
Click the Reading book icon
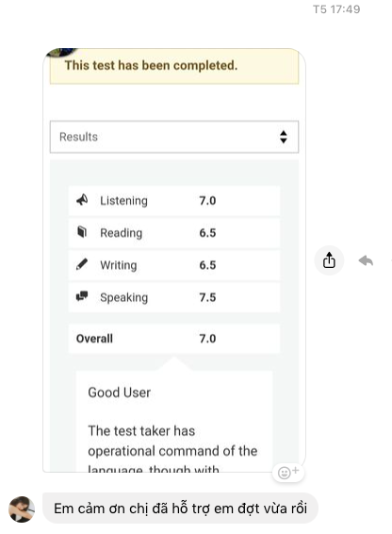(82, 232)
